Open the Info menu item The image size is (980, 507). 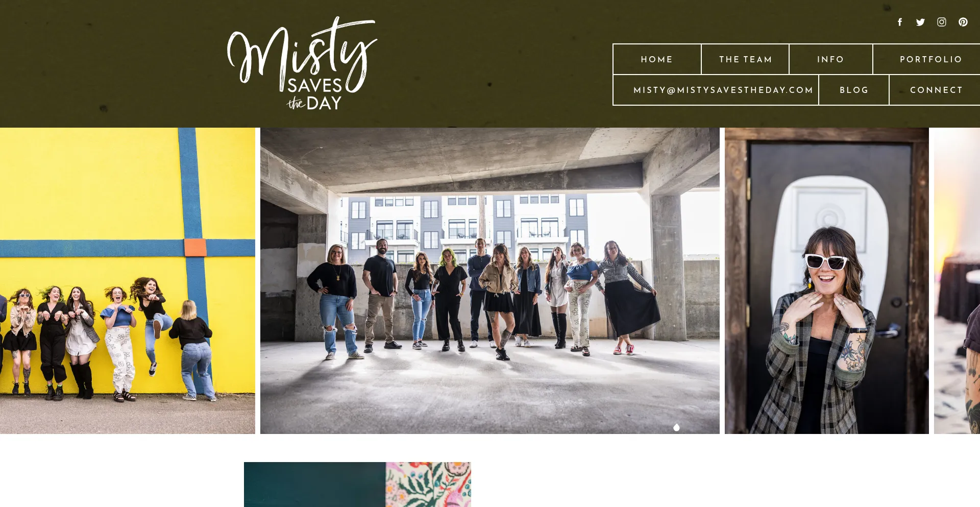pos(830,59)
